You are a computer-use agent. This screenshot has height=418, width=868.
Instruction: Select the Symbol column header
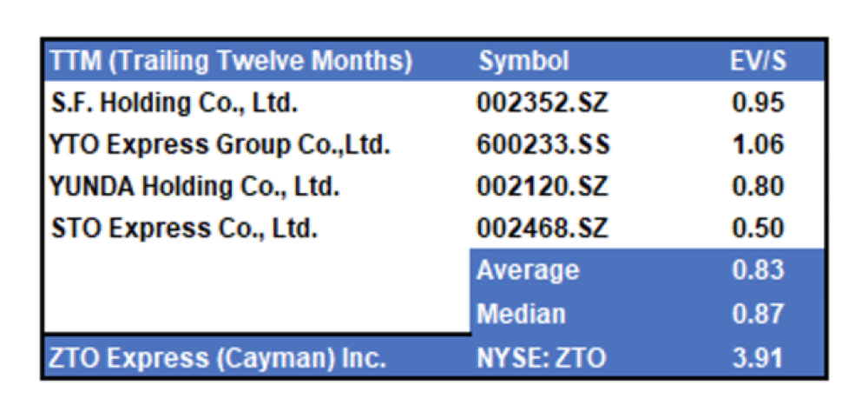523,62
